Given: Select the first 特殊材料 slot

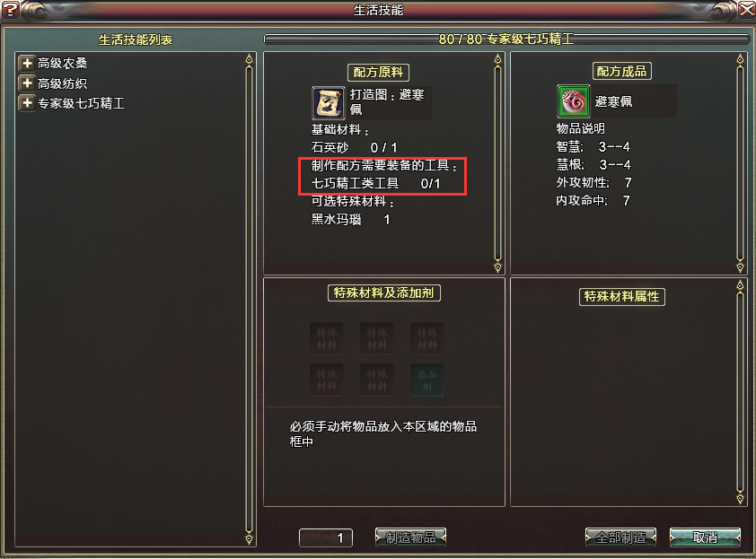Looking at the screenshot, I should coord(327,339).
